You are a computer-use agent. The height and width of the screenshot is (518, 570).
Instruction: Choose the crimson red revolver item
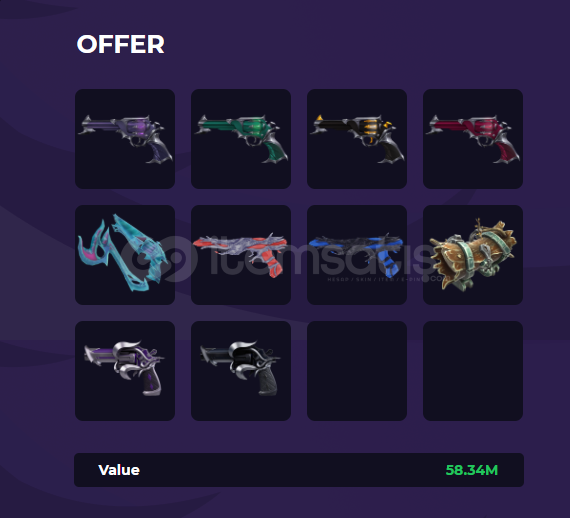pos(473,138)
